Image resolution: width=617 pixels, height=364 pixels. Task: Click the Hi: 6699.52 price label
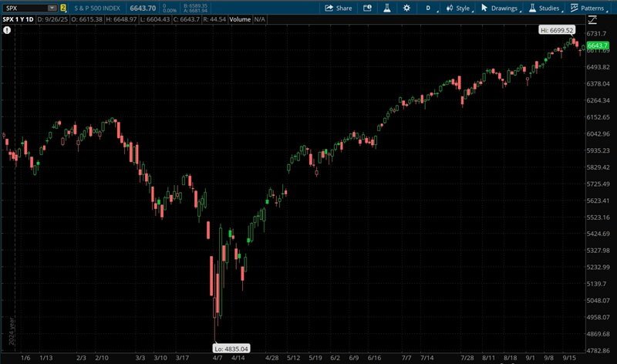tap(556, 29)
